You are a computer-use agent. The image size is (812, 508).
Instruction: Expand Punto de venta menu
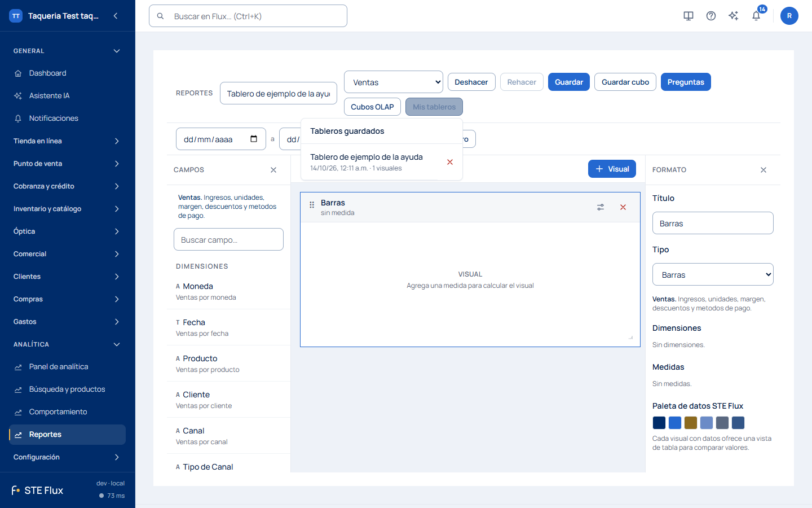pyautogui.click(x=67, y=164)
